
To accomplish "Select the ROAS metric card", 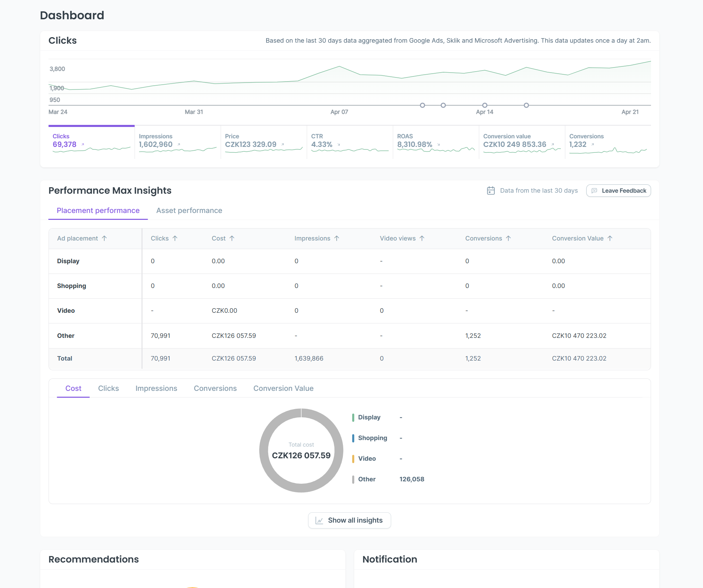I will 436,143.
